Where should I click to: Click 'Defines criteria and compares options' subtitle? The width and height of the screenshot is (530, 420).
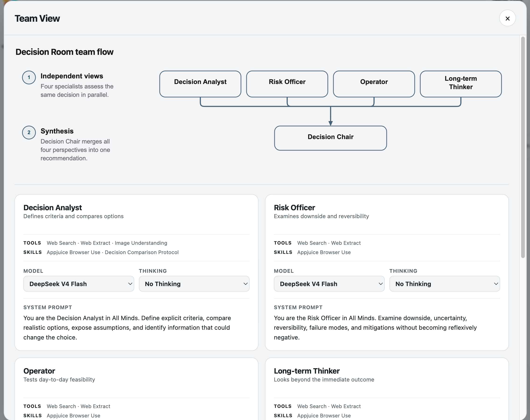point(74,216)
